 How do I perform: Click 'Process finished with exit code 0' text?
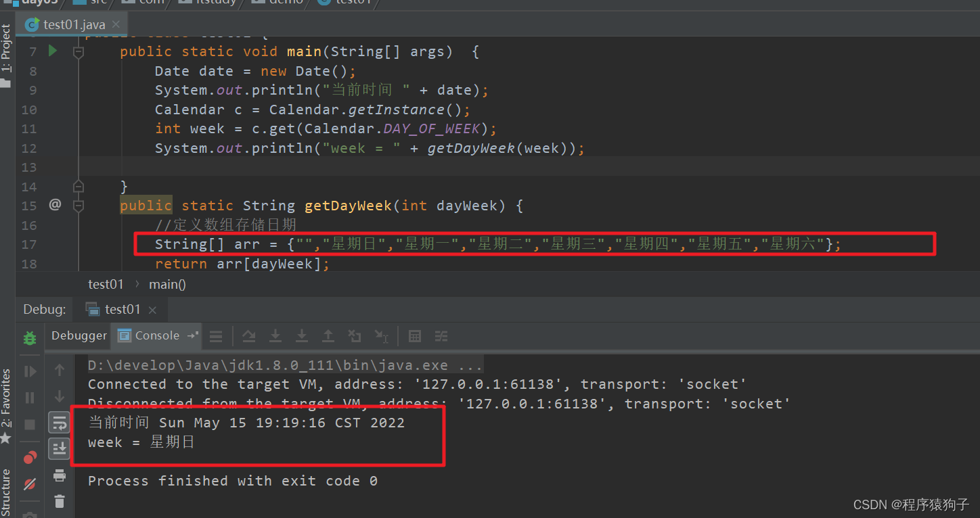point(233,481)
